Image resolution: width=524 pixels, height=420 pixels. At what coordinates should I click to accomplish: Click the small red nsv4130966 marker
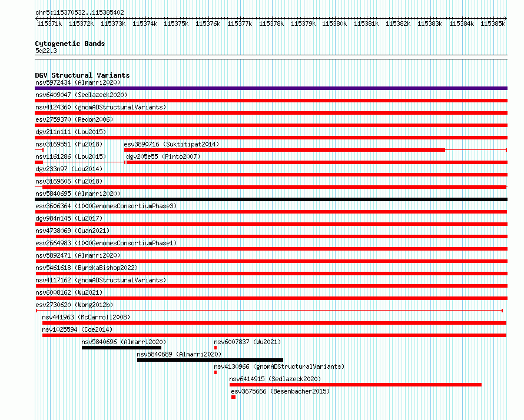[x=215, y=372]
